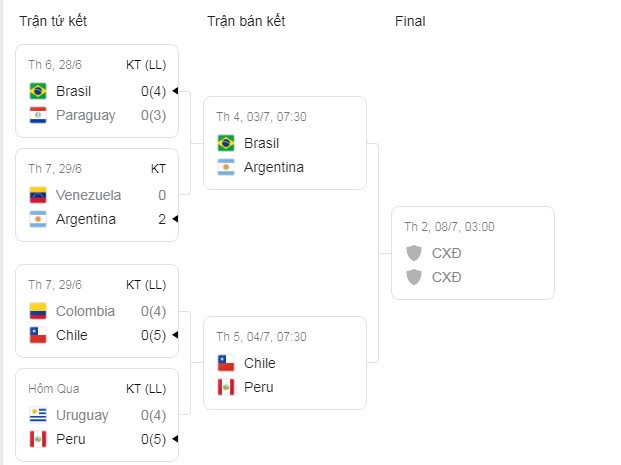Open the final match on Th 2, 08/7
Image resolution: width=621 pixels, height=465 pixels.
point(472,252)
